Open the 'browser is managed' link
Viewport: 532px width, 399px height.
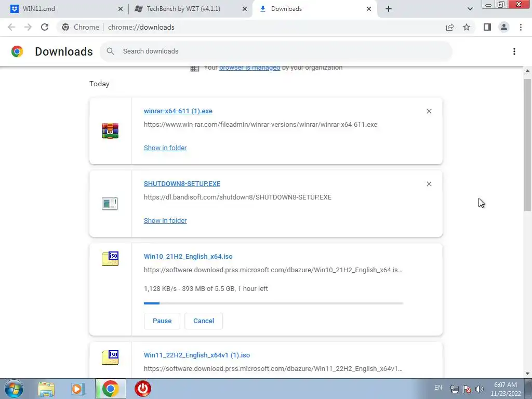249,68
